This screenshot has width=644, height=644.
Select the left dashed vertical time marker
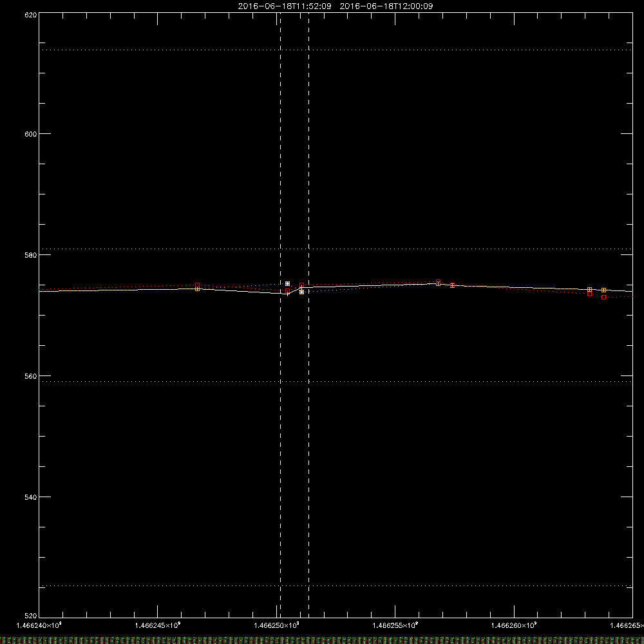281,315
